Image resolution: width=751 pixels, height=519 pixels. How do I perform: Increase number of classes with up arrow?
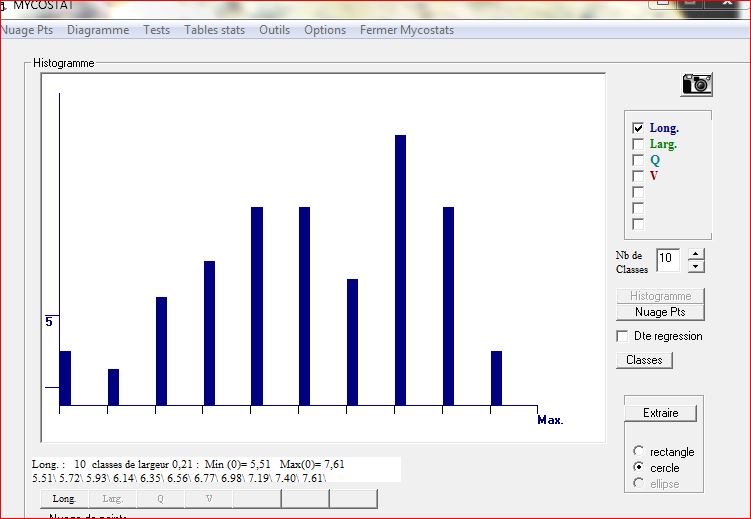pos(697,254)
